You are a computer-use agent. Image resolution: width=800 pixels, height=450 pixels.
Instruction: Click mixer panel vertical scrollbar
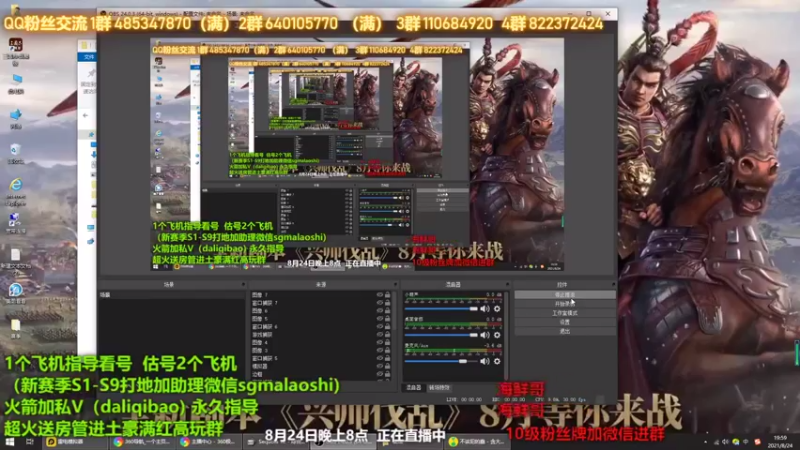[507, 335]
